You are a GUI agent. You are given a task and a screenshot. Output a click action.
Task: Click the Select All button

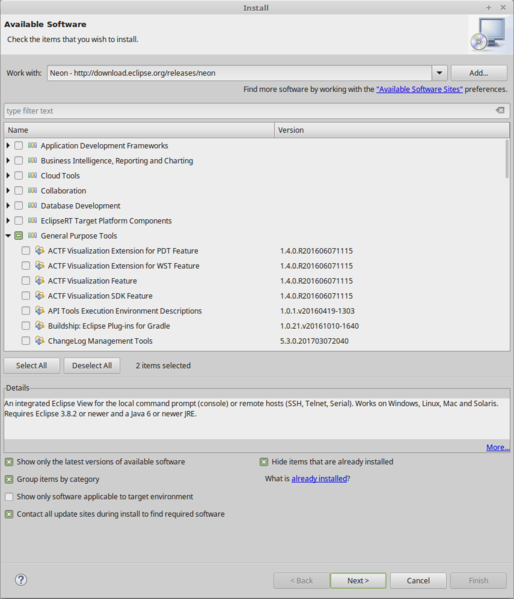pyautogui.click(x=32, y=366)
